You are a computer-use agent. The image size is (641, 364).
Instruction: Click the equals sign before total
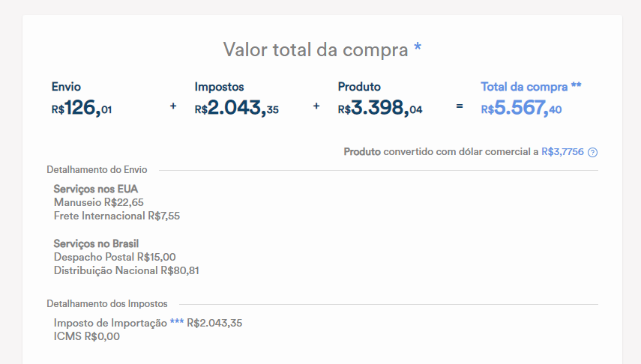(x=460, y=107)
